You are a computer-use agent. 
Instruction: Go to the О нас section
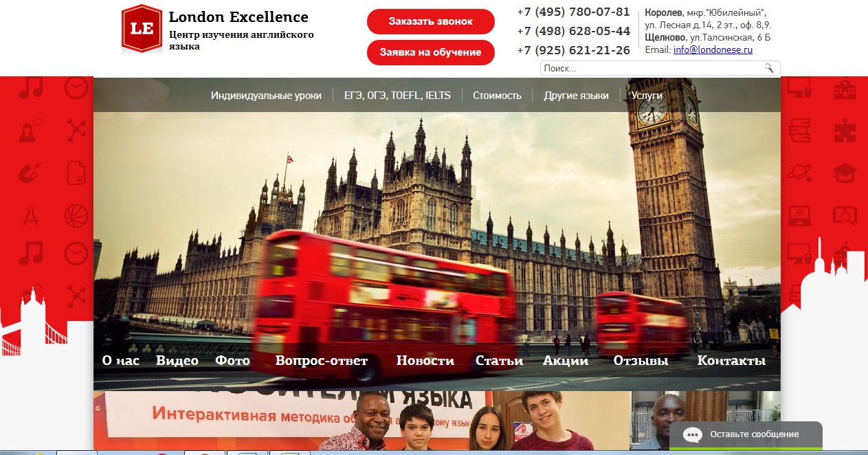[x=120, y=361]
